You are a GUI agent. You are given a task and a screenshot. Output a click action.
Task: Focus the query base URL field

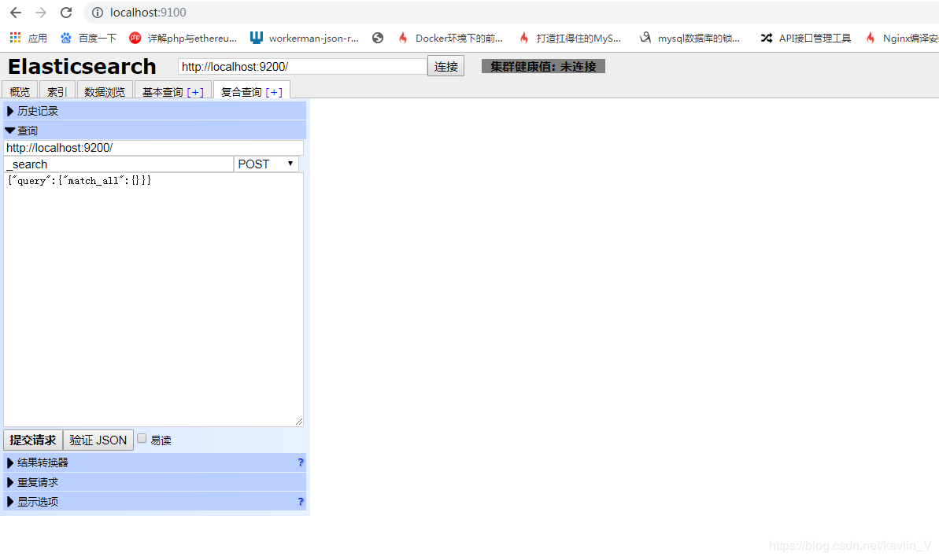pyautogui.click(x=153, y=148)
